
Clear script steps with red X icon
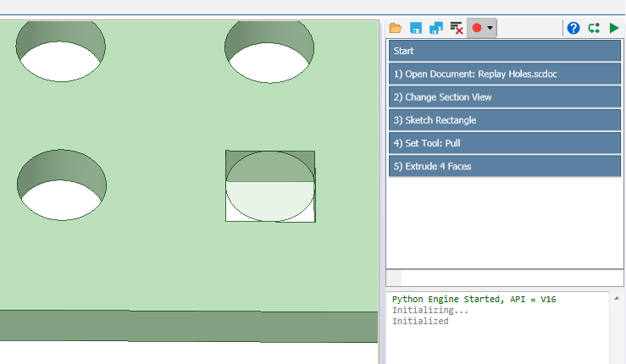(457, 28)
